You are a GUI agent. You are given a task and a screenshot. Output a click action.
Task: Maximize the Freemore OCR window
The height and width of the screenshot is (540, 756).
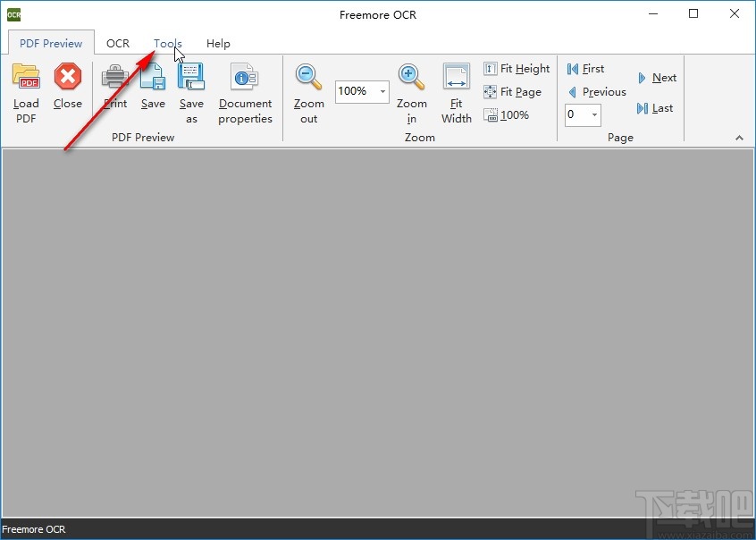point(693,13)
